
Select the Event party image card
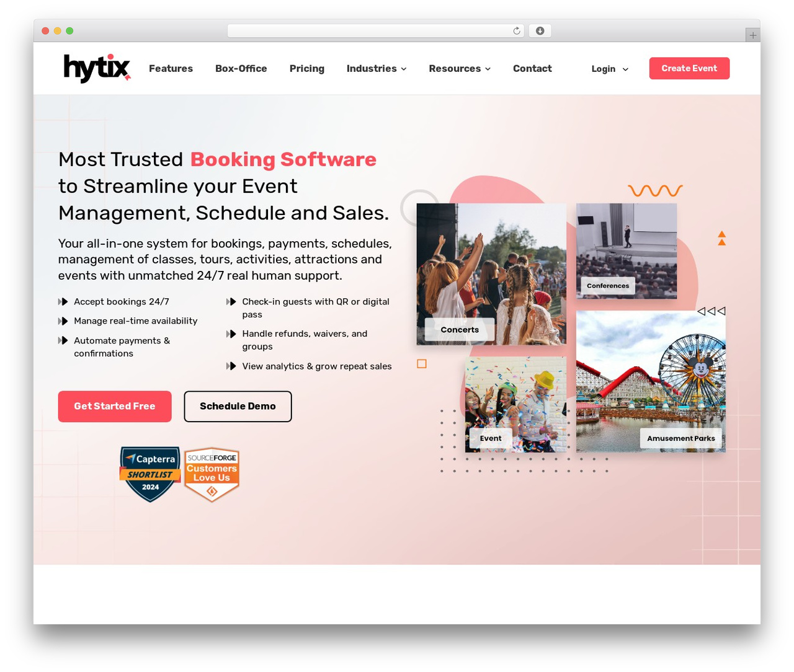(515, 404)
